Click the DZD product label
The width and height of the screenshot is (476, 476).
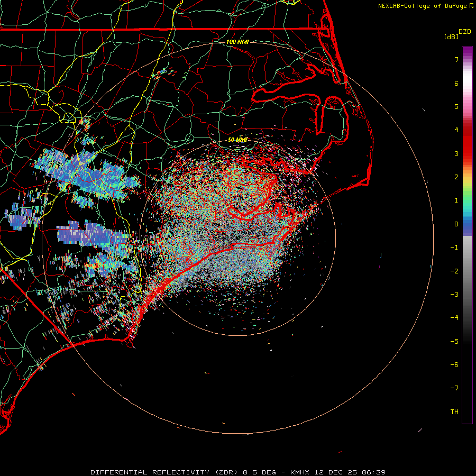click(465, 32)
